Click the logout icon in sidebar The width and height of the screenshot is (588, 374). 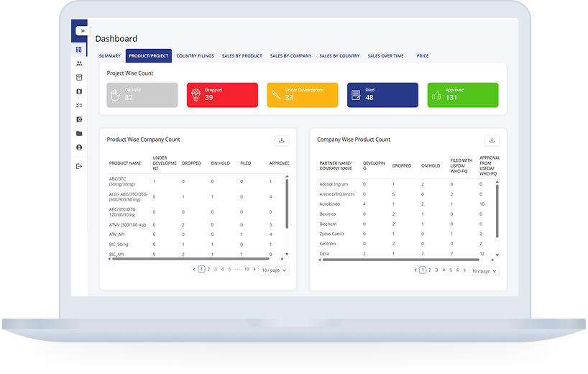(79, 166)
